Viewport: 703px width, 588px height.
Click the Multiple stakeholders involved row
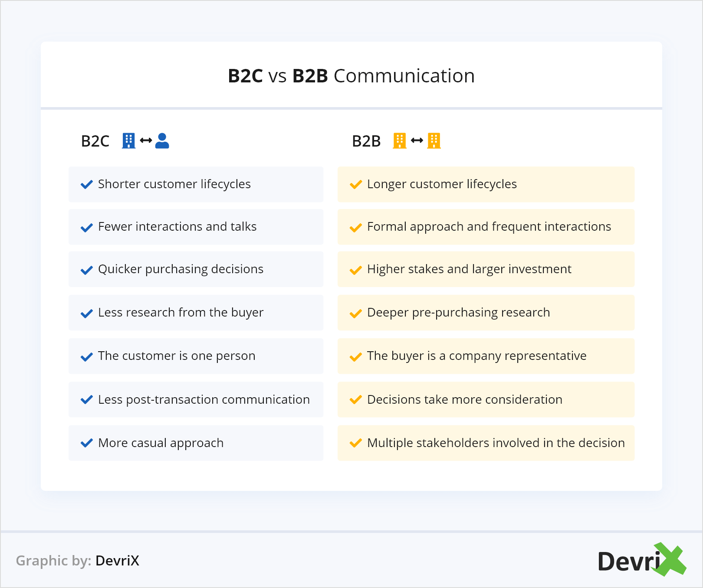point(486,443)
